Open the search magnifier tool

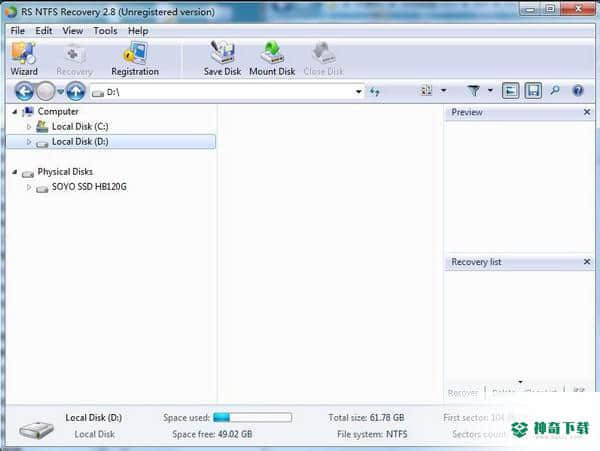click(555, 91)
